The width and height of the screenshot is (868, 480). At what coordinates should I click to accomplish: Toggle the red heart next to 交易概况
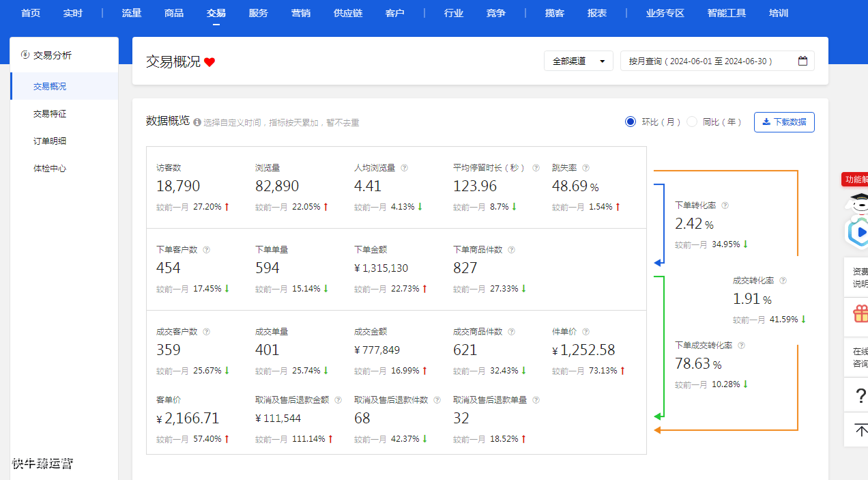209,62
